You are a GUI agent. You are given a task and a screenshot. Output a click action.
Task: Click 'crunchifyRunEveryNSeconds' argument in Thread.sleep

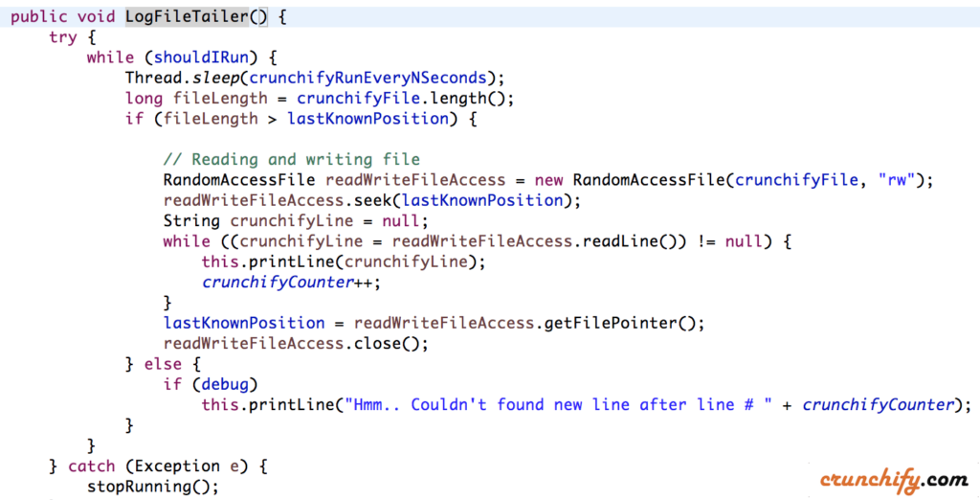click(367, 79)
